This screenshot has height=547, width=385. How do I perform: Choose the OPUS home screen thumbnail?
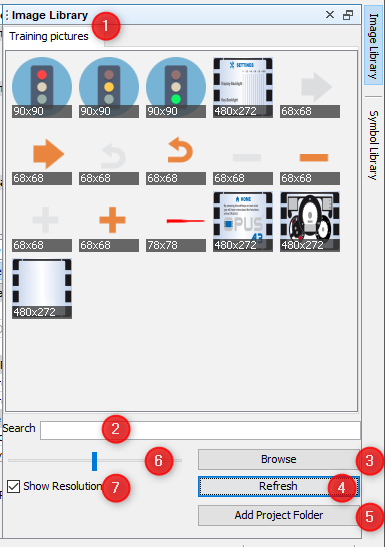click(x=243, y=222)
